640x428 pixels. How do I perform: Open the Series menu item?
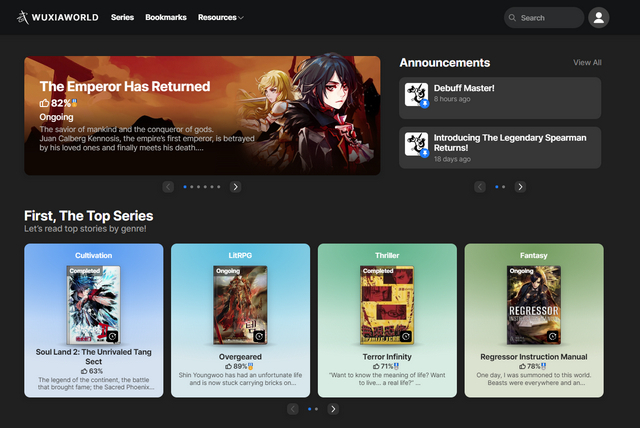[122, 18]
